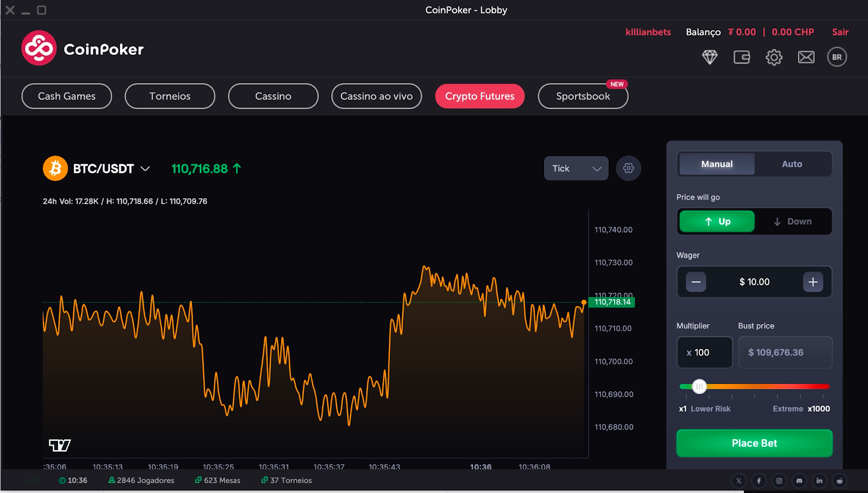Open the diamond rewards icon
Screen dimensions: 868x493
(x=710, y=57)
